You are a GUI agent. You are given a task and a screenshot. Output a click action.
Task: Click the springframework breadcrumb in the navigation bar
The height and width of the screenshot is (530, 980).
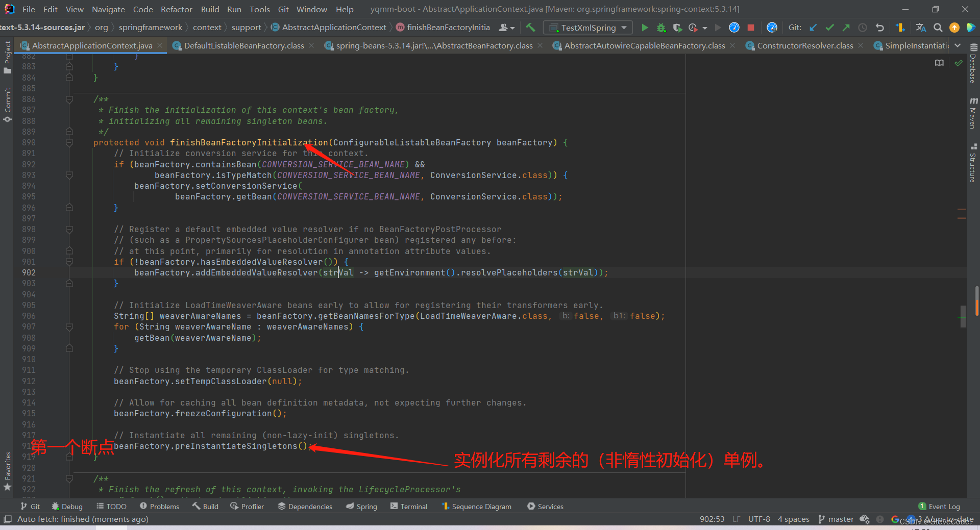click(x=150, y=28)
